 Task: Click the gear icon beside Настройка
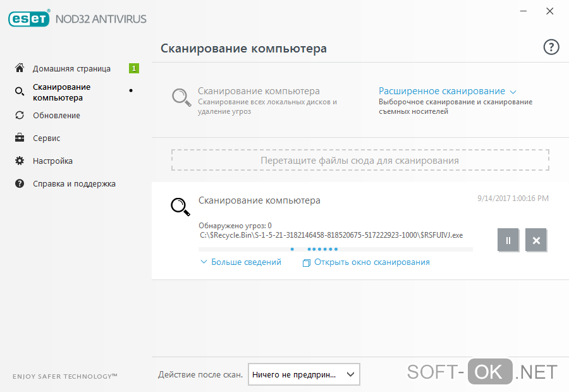pos(20,161)
